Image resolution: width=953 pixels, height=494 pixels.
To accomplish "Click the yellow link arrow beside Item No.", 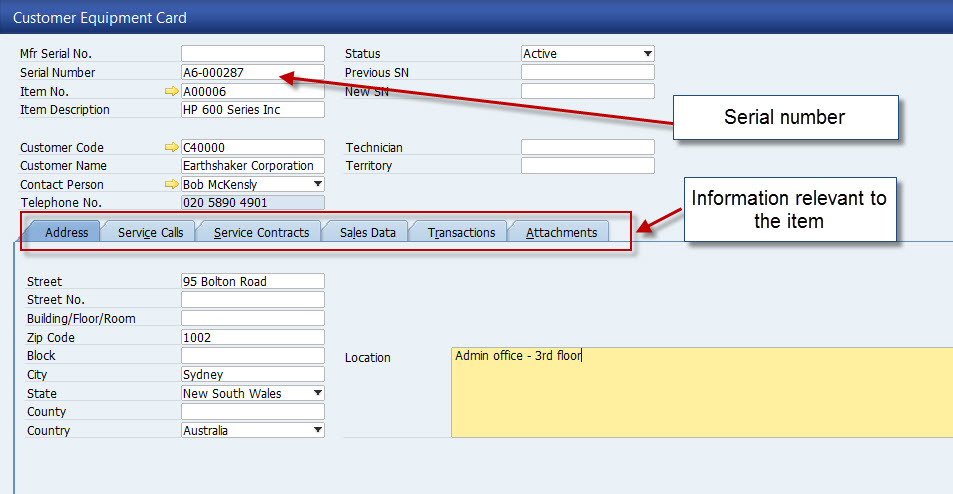I will [x=171, y=91].
